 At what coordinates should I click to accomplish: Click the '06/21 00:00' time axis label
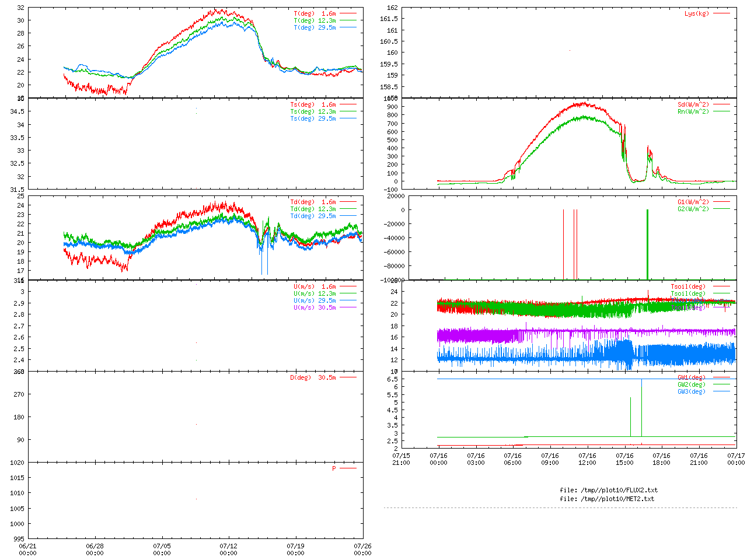(x=28, y=550)
